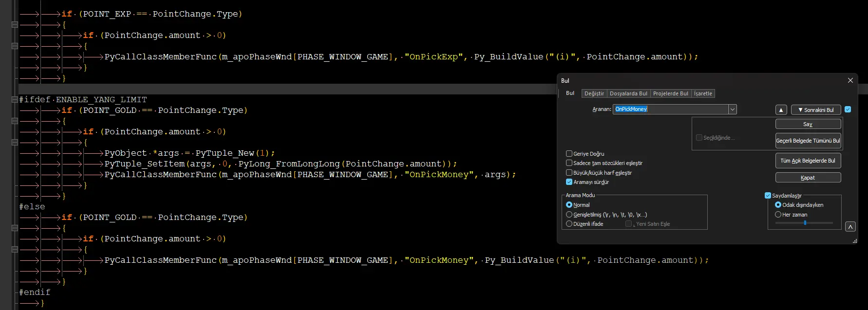
Task: Switch to the Değiştir tab
Action: pyautogui.click(x=594, y=93)
